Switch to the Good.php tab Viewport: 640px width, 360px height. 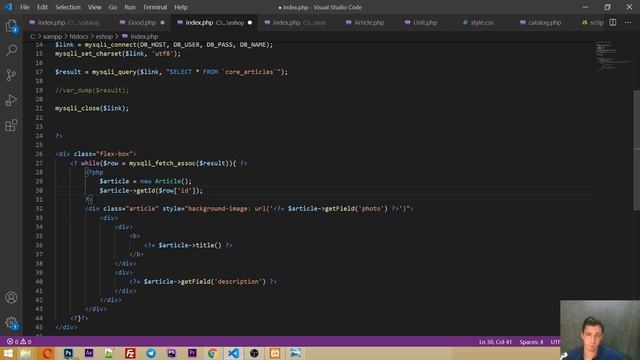coord(142,22)
